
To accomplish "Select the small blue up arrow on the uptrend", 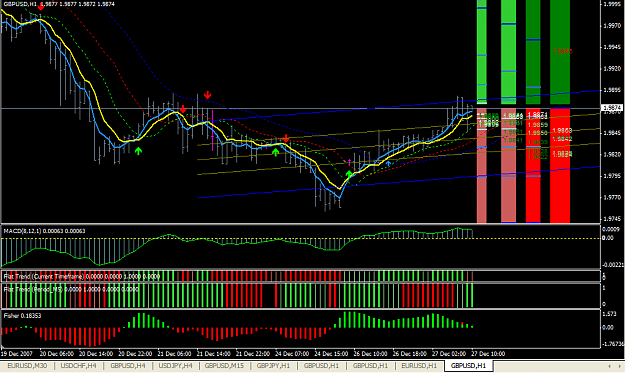I will click(x=388, y=163).
